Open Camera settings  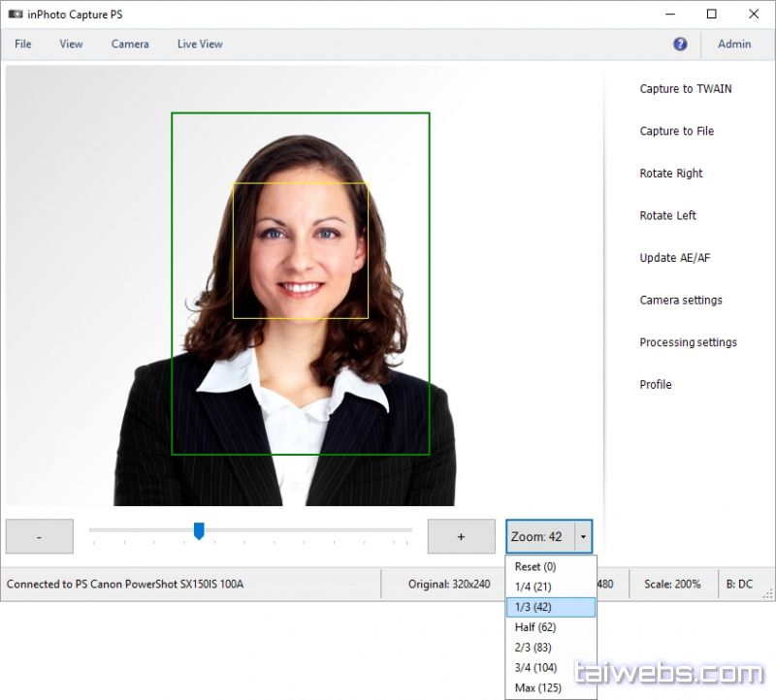pos(680,301)
